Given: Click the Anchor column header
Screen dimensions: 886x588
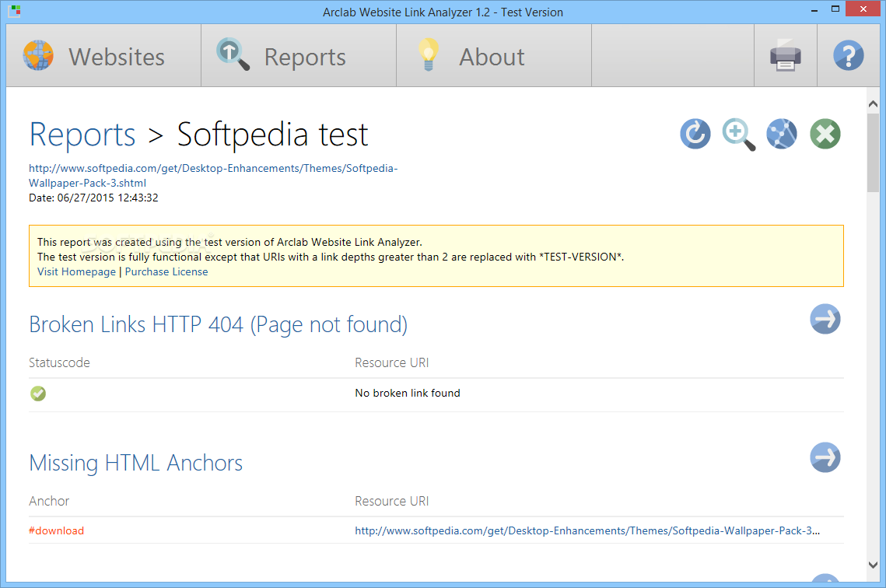Looking at the screenshot, I should coord(49,501).
